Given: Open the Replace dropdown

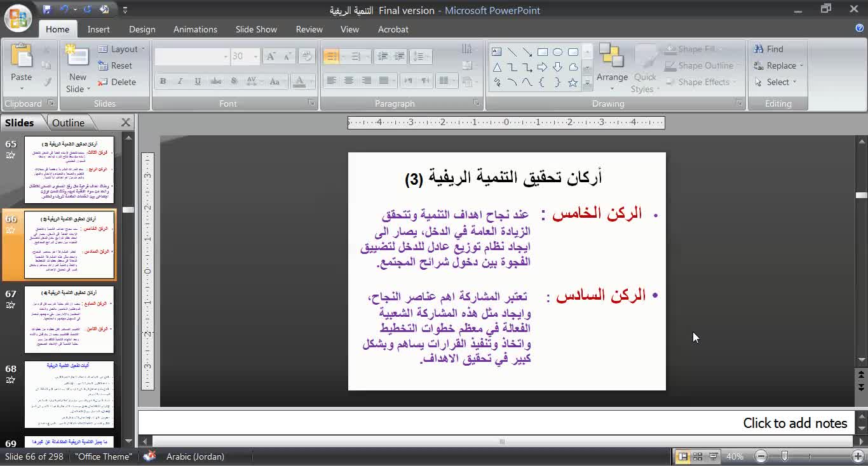Looking at the screenshot, I should [778, 65].
